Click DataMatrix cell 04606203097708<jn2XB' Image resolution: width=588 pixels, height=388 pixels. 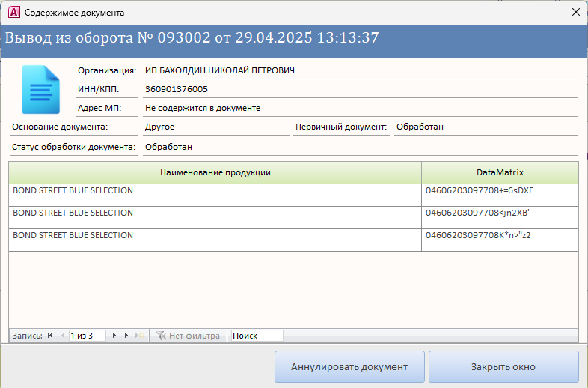[x=500, y=217]
